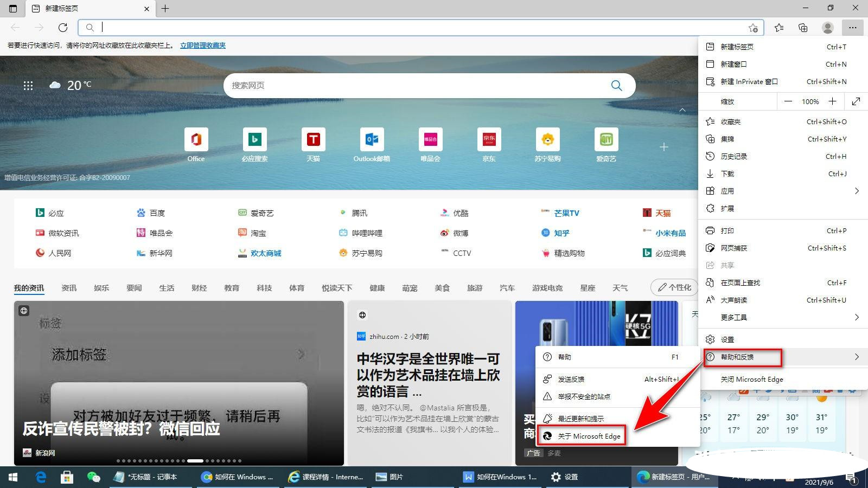Image resolution: width=868 pixels, height=488 pixels.
Task: Click zoom out minus in menu
Action: (788, 101)
